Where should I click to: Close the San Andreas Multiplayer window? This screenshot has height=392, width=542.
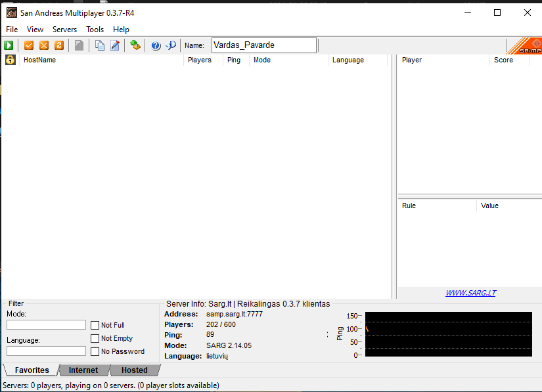528,12
